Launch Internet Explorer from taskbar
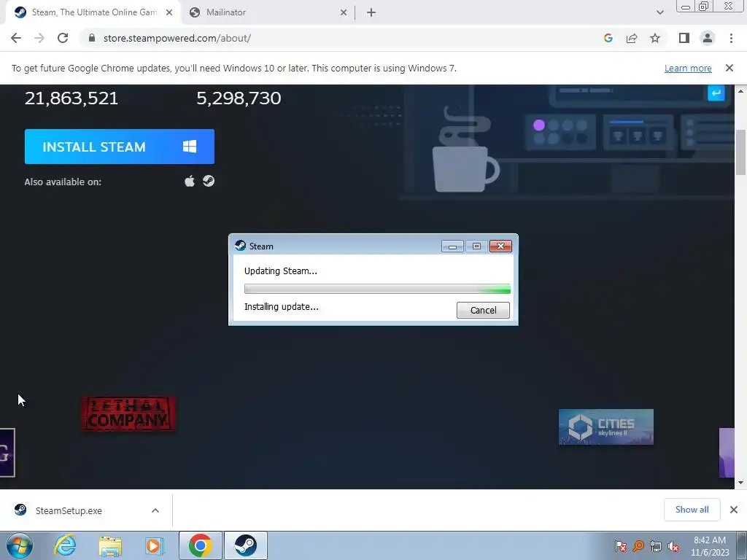Screen dimensions: 747x560 [x=65, y=545]
